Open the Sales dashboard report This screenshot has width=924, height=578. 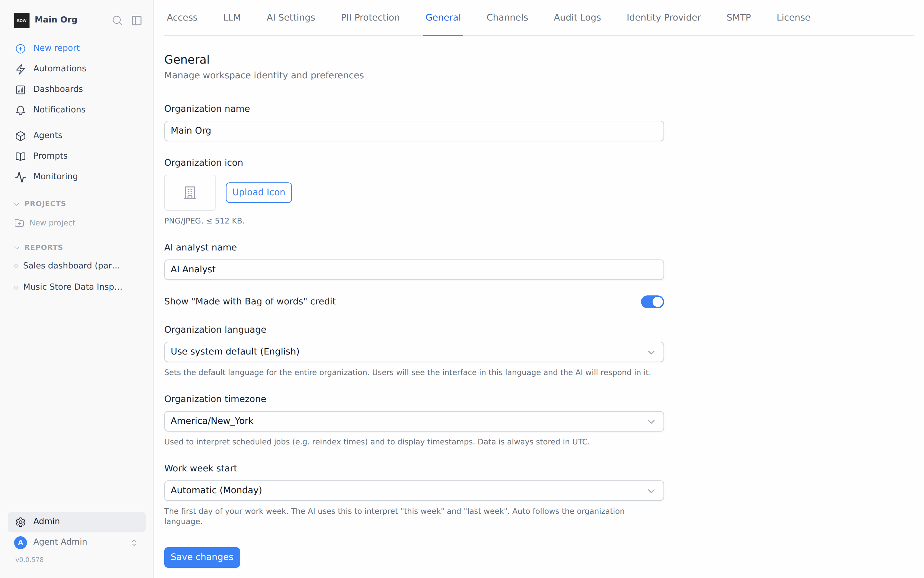click(72, 266)
